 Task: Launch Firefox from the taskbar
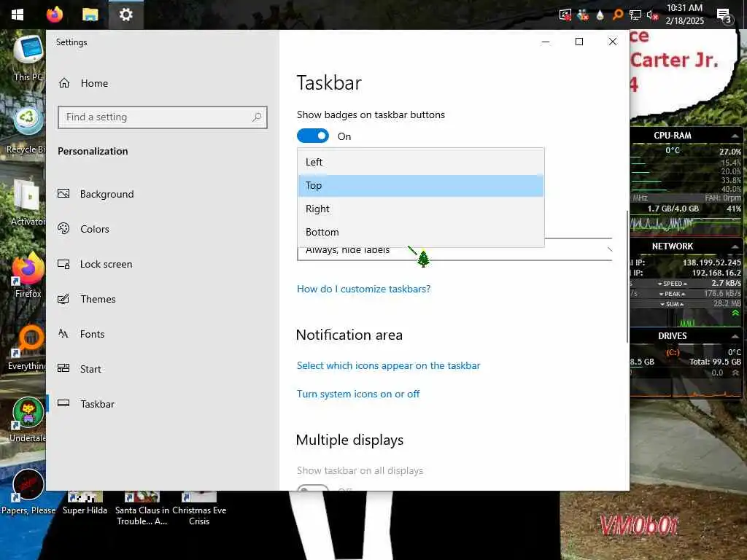[54, 15]
